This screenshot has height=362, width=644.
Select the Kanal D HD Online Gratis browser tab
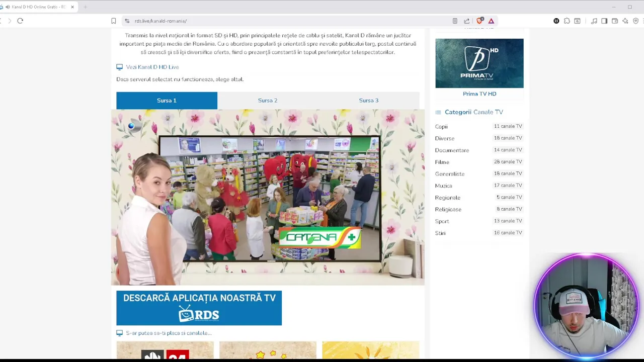click(39, 7)
